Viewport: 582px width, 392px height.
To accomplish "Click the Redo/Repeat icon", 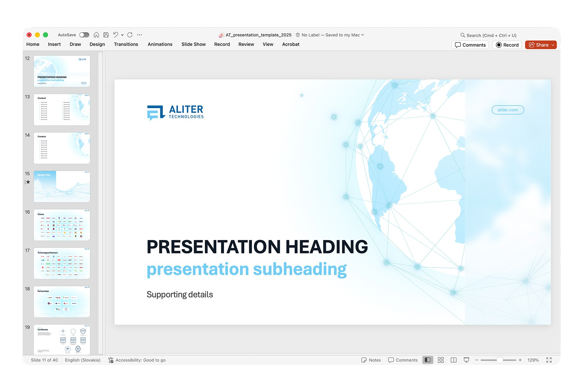I will [130, 35].
